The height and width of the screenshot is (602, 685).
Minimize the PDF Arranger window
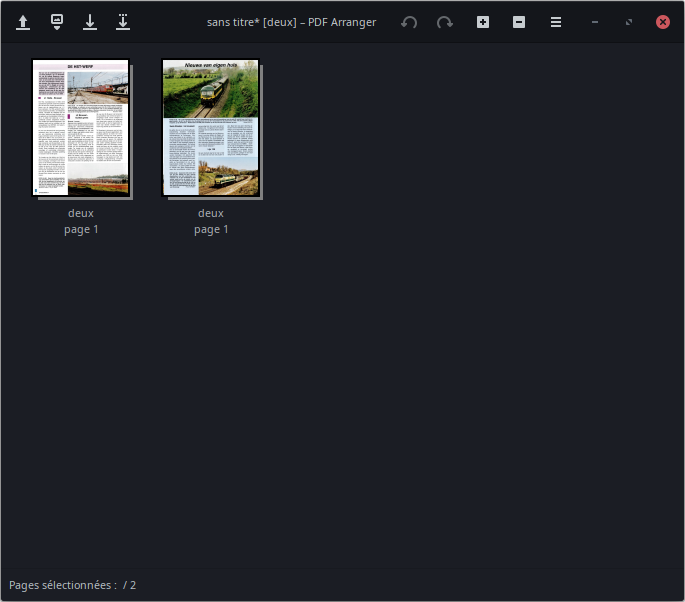click(595, 22)
